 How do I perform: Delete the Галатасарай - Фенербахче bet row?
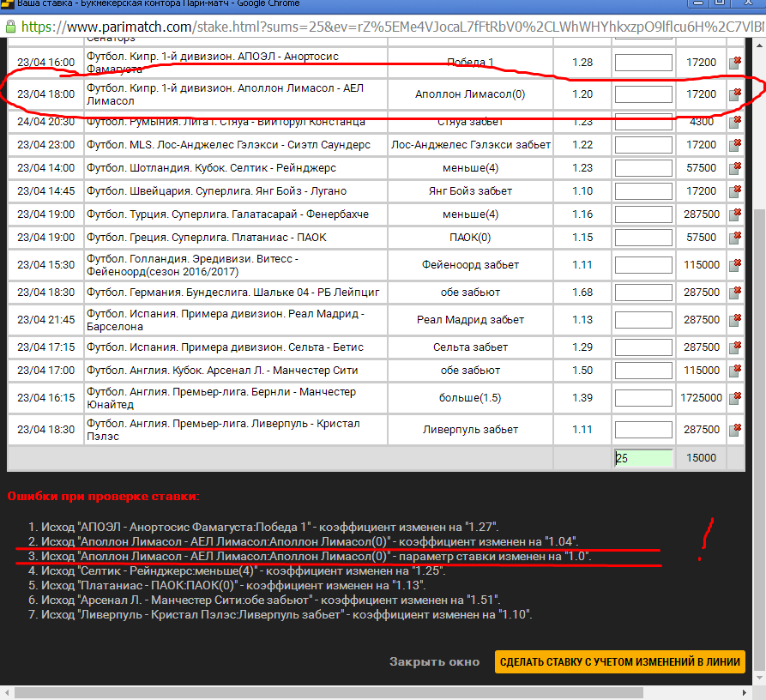point(735,214)
